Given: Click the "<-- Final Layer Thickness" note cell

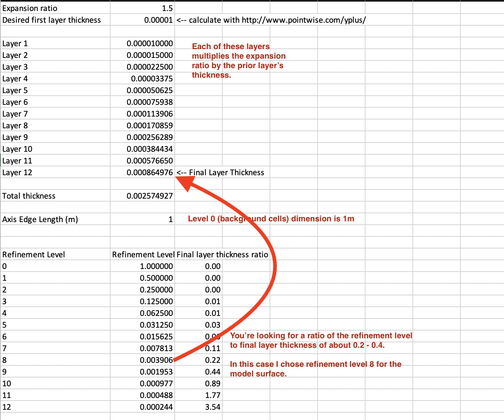Looking at the screenshot, I should 220,172.
